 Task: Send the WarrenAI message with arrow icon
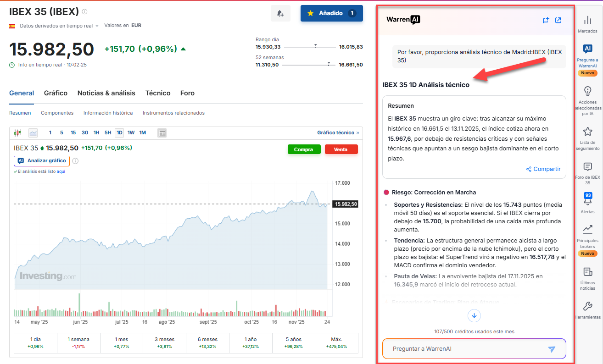(x=552, y=349)
